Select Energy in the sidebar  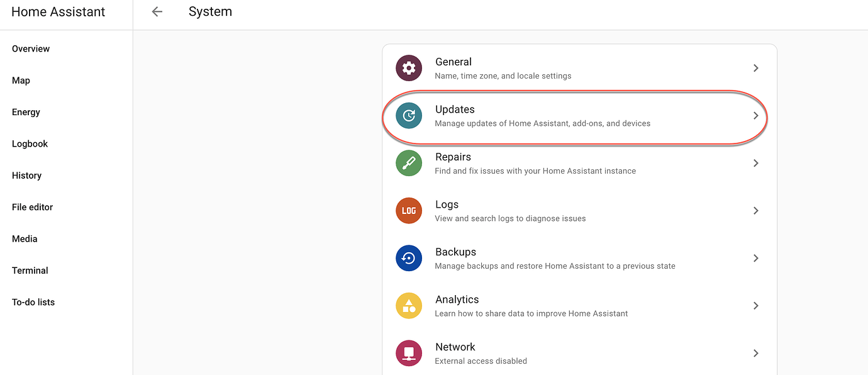pos(26,112)
